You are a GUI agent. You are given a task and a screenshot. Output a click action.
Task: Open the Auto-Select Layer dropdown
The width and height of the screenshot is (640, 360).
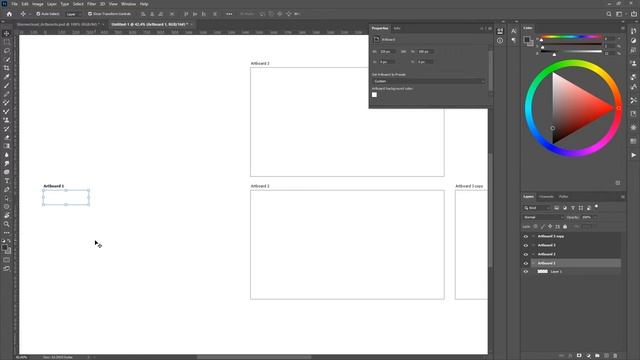(73, 14)
